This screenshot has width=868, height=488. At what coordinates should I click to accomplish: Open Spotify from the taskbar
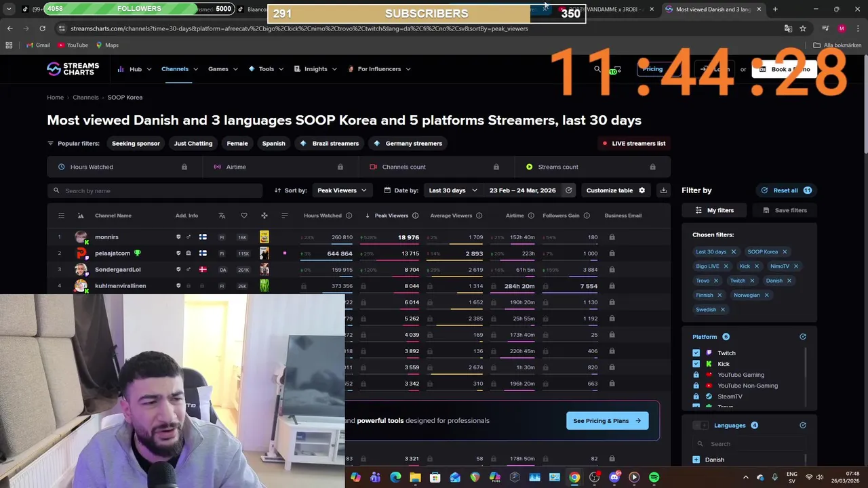(x=654, y=477)
